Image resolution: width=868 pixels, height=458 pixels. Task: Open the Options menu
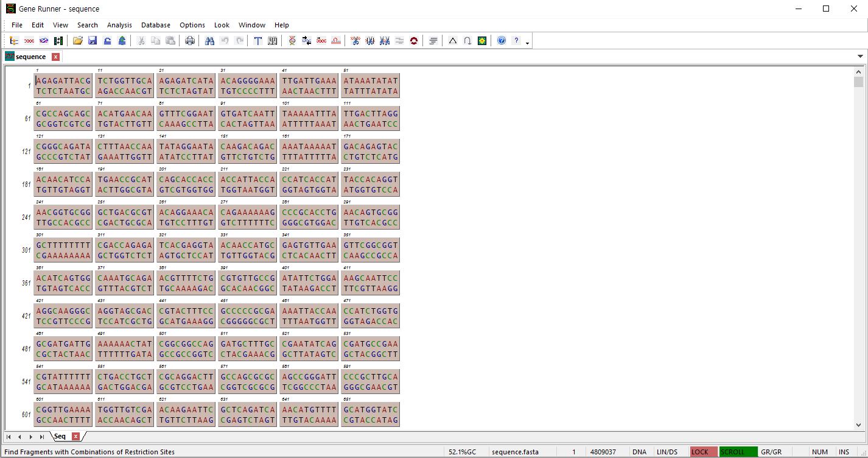tap(192, 25)
